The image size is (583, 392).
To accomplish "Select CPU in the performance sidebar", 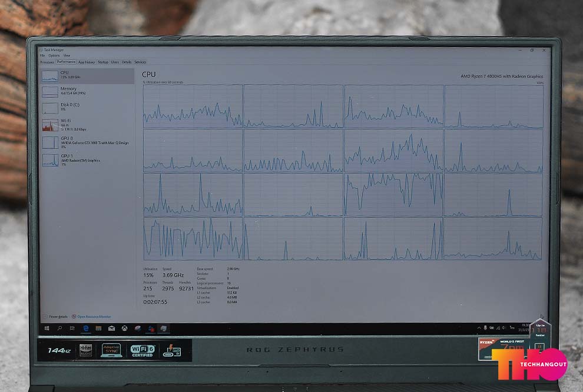I will click(x=87, y=75).
